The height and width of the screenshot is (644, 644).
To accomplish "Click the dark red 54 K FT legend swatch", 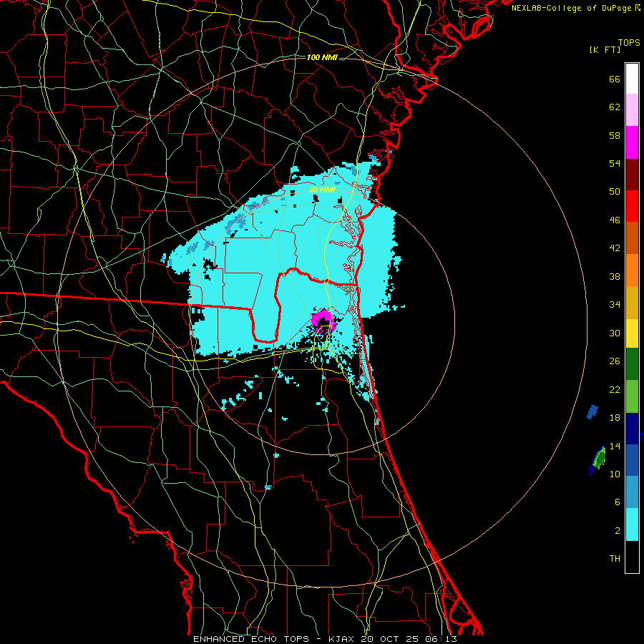I will click(632, 174).
